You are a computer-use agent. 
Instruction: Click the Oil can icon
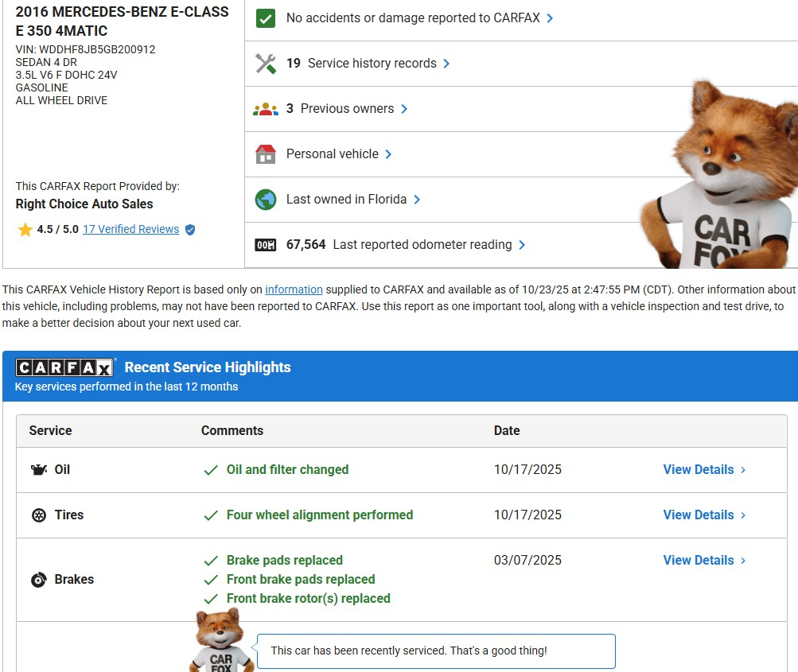(38, 470)
